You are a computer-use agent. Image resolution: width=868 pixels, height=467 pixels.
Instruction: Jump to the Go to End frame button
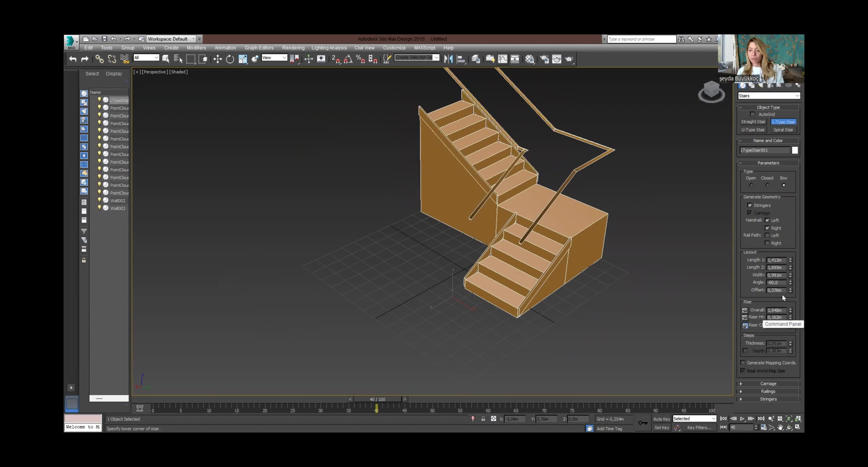click(761, 419)
